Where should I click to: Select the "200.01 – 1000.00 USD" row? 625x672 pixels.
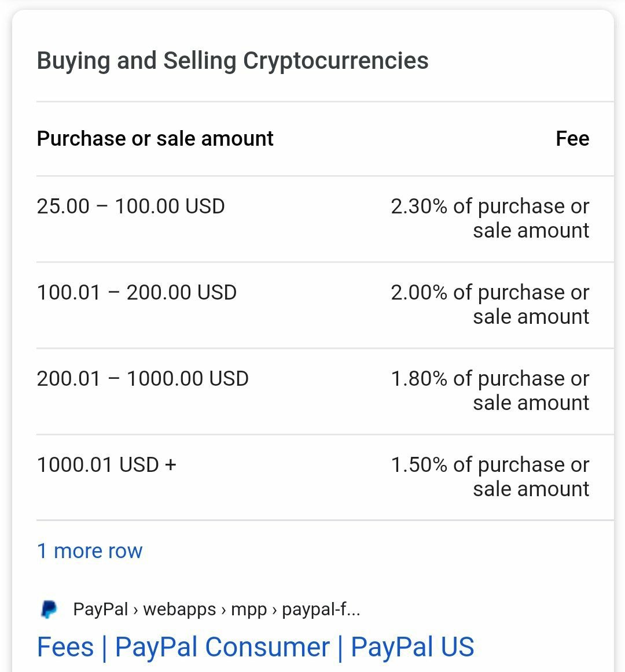coord(325,391)
